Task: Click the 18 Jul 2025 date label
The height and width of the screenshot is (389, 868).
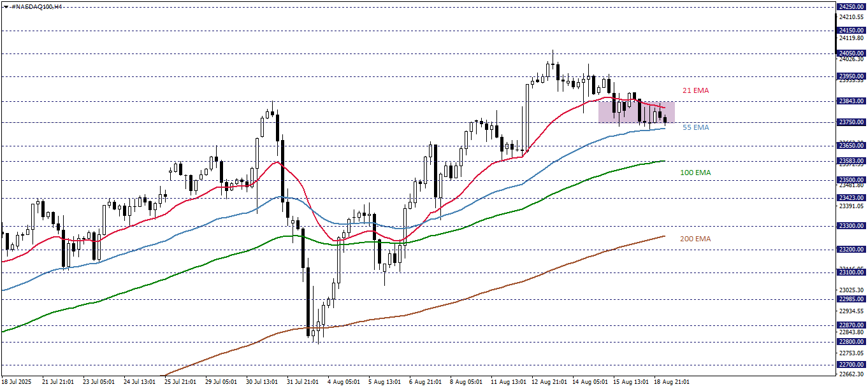Action: point(17,382)
